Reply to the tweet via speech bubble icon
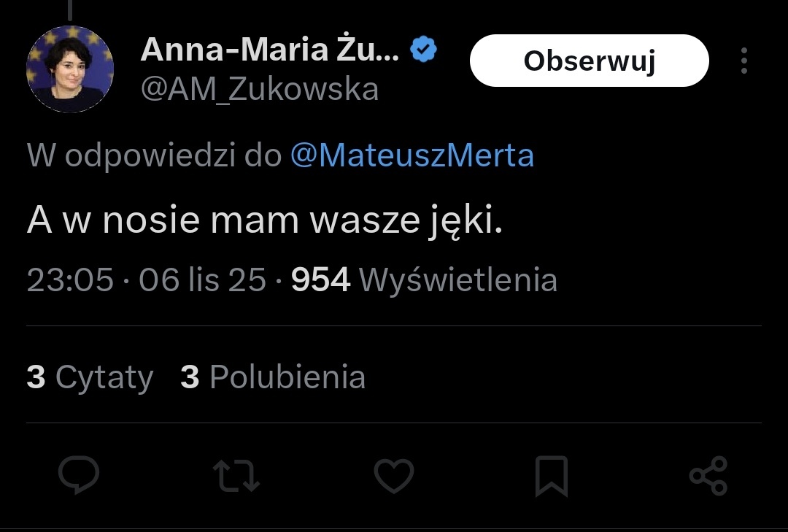This screenshot has width=788, height=532. (x=79, y=476)
